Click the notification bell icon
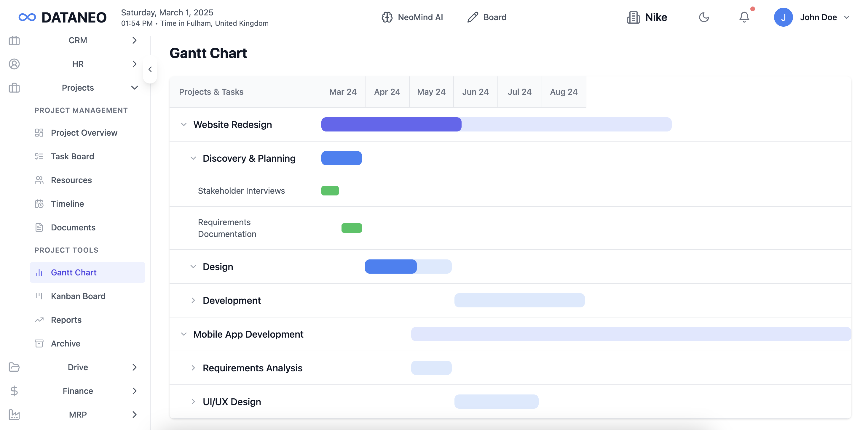The height and width of the screenshot is (430, 868). coord(744,17)
